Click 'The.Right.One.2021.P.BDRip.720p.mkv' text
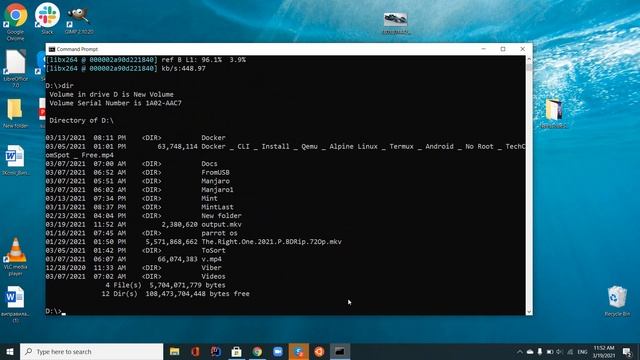Screen dimensions: 640x360 (x=271, y=242)
